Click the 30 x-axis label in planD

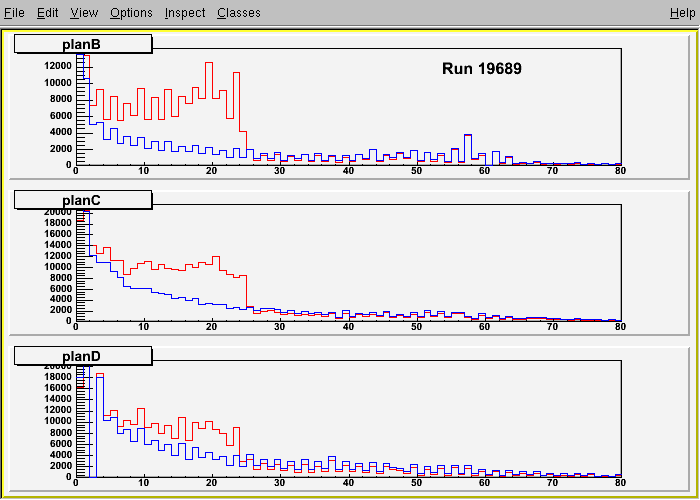click(280, 483)
